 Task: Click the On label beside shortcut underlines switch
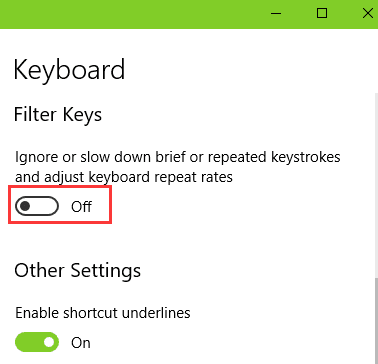pyautogui.click(x=81, y=343)
